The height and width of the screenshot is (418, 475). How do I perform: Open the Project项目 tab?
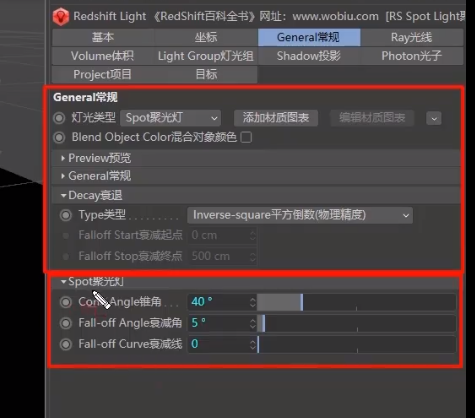pyautogui.click(x=103, y=74)
